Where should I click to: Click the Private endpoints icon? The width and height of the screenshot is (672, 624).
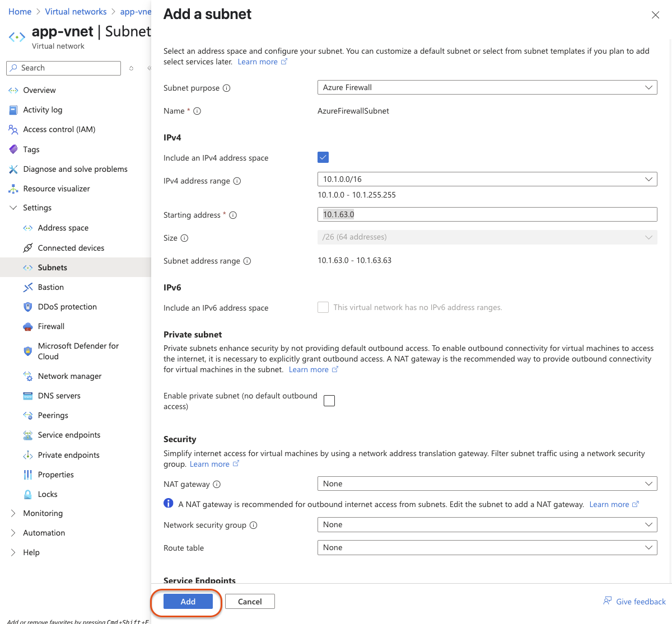27,455
